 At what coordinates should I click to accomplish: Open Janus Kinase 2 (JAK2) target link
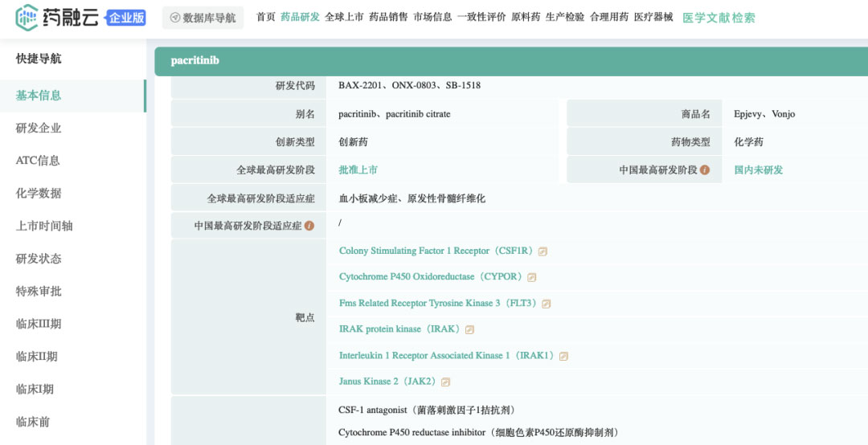point(387,382)
